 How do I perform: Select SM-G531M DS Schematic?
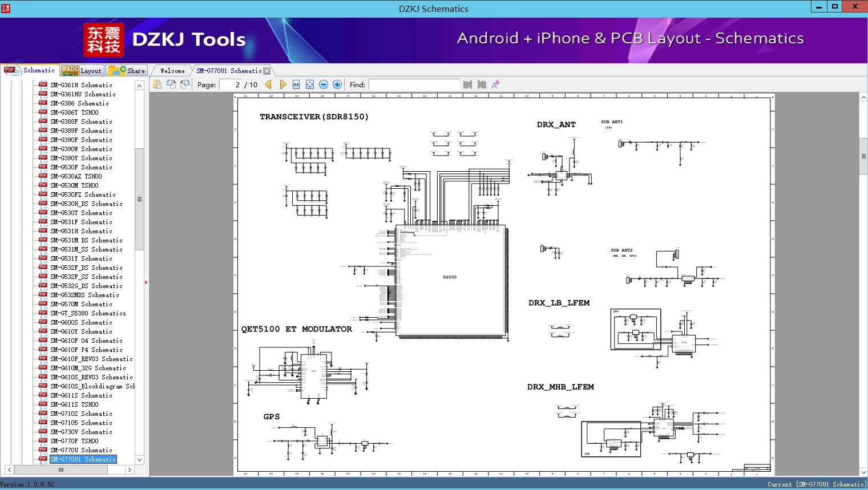86,240
